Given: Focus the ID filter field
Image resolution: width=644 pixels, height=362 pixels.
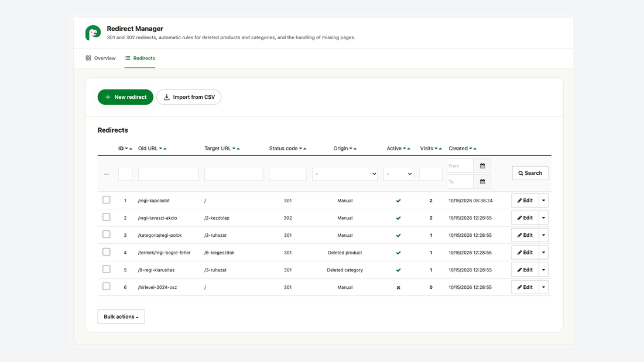Looking at the screenshot, I should point(125,174).
